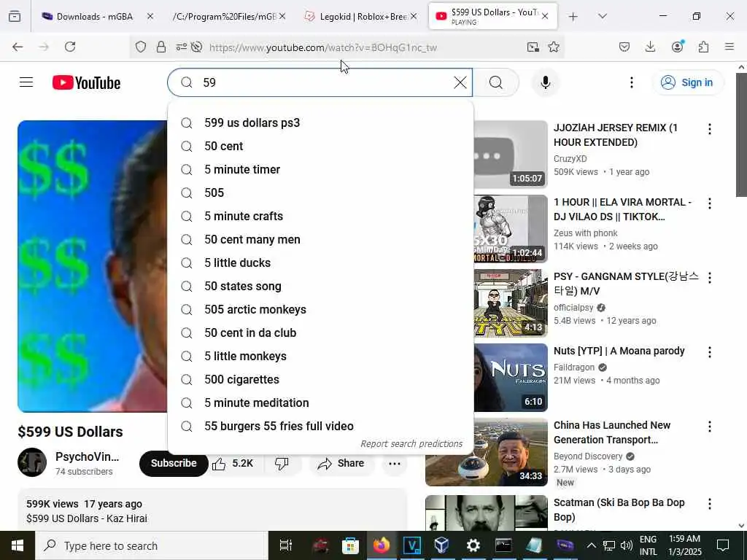Choose suggestion 55 burgers 55 fries
The height and width of the screenshot is (560, 747).
(321, 426)
